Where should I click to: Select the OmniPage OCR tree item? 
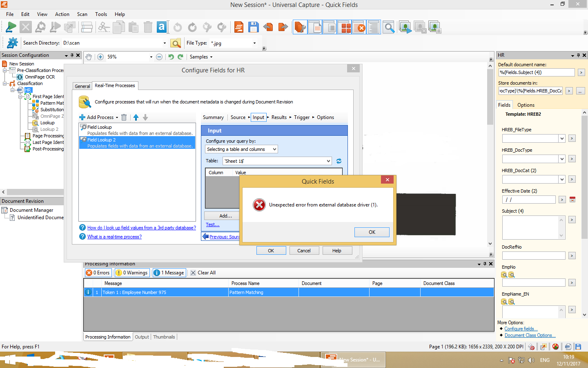[x=40, y=77]
